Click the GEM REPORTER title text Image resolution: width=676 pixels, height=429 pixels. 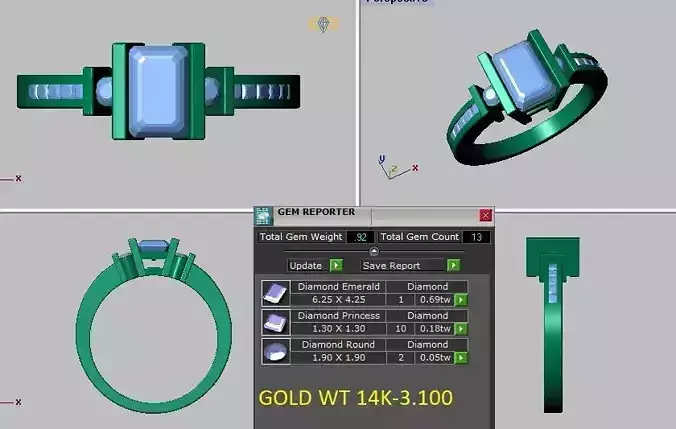coord(316,212)
